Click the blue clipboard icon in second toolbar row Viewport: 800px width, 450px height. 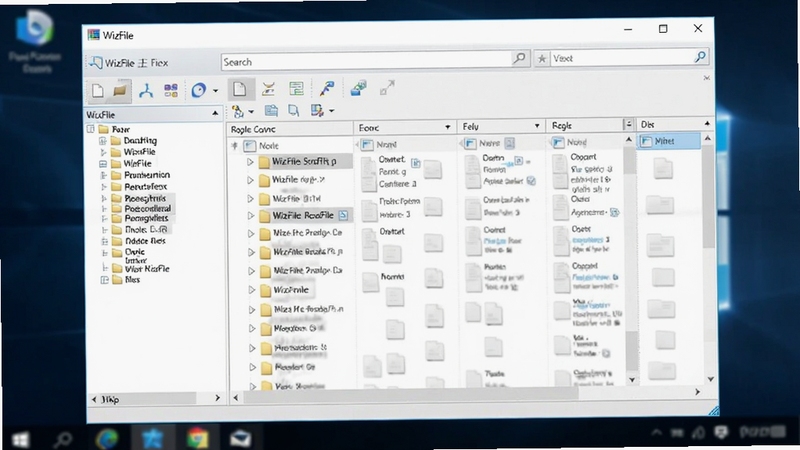[271, 111]
